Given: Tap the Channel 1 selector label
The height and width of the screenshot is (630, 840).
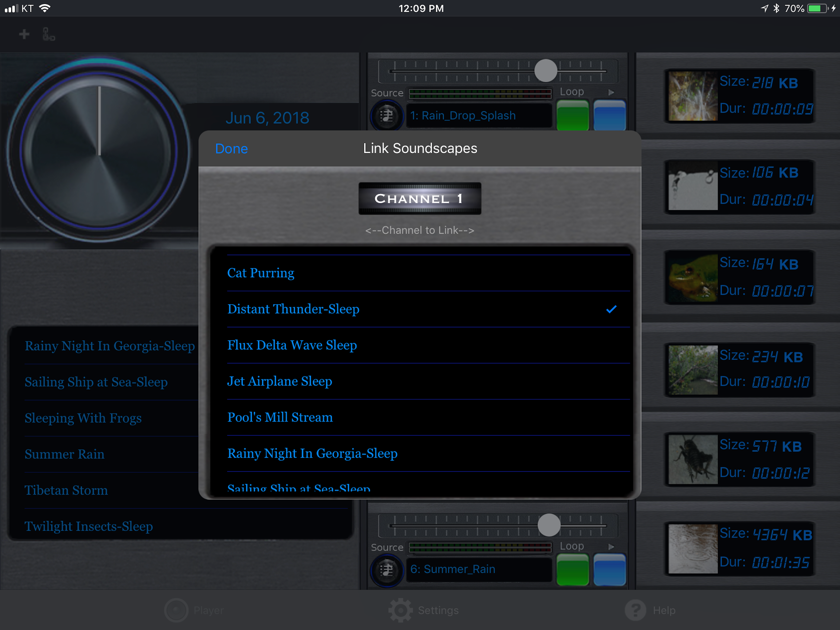Looking at the screenshot, I should (x=420, y=198).
